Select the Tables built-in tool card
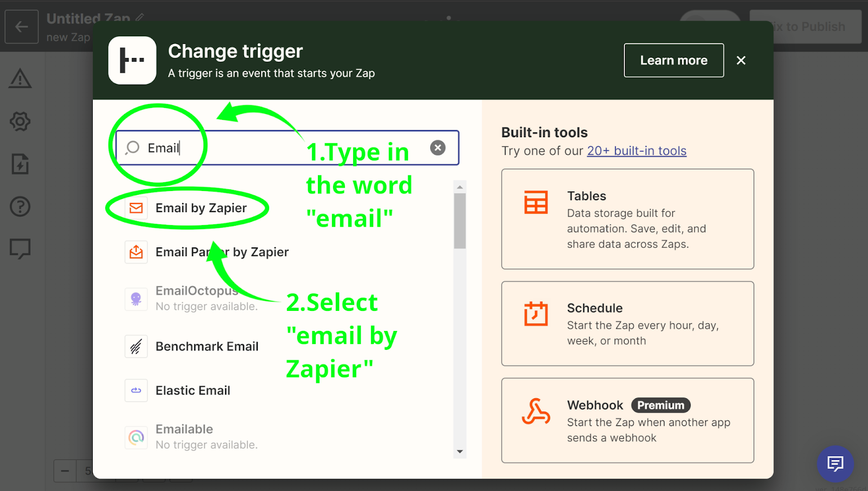 [x=628, y=219]
